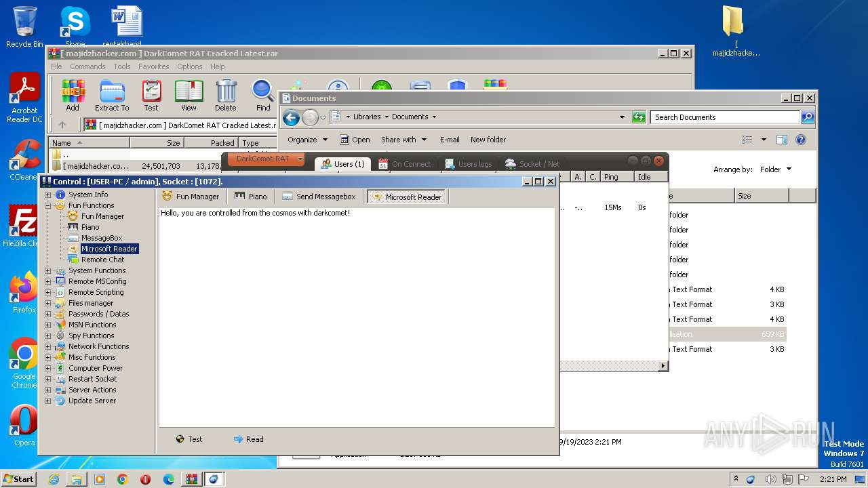Open DarkComet-RAT dropdown menu
Viewport: 868px width, 488px height.
tap(266, 159)
